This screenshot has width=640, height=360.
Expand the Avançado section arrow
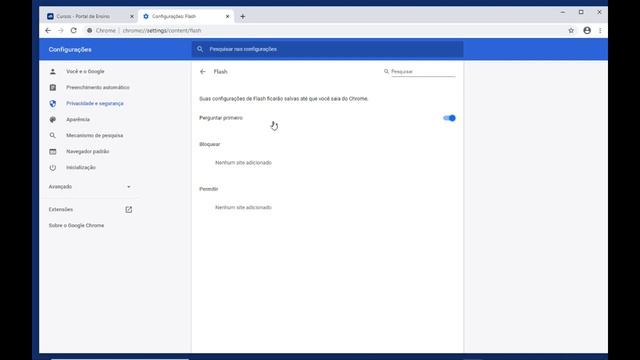pos(129,187)
